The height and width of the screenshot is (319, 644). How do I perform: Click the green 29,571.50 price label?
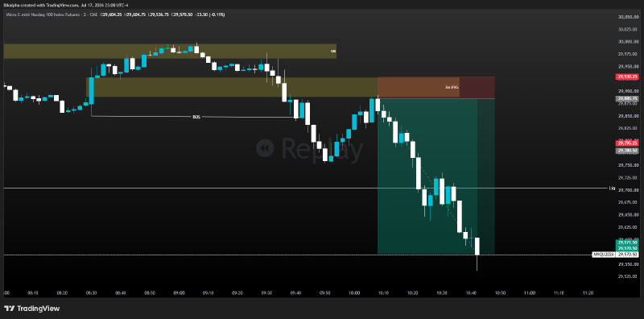coord(626,243)
